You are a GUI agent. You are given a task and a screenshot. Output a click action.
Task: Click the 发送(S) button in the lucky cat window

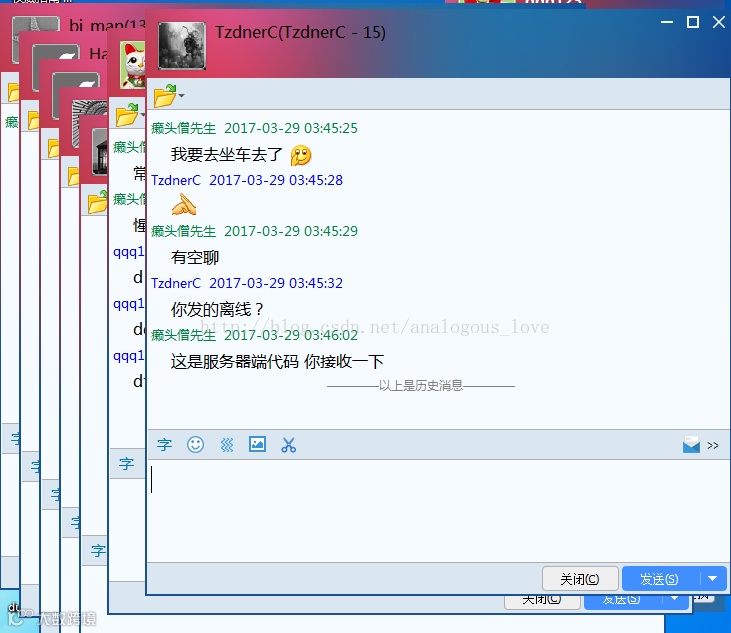click(622, 601)
